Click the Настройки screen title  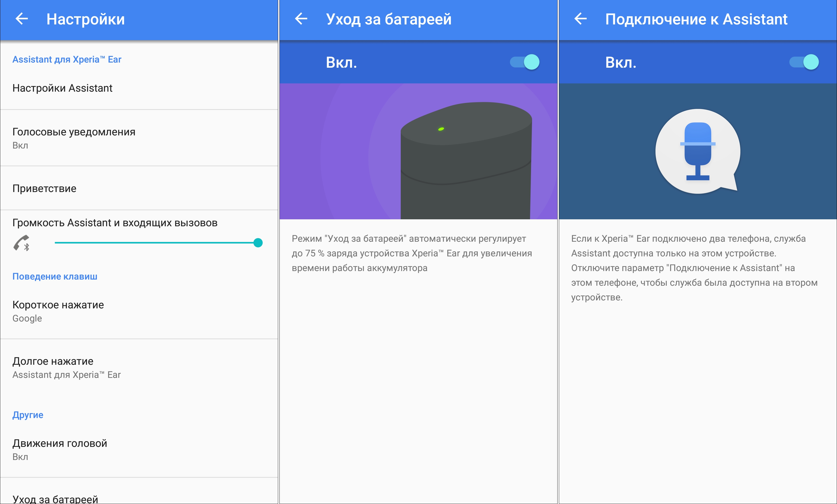tap(86, 19)
